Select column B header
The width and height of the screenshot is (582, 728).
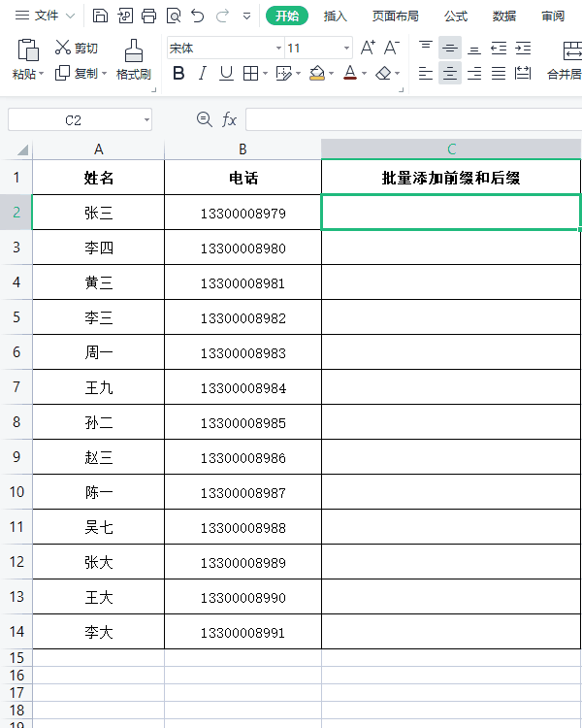click(242, 149)
